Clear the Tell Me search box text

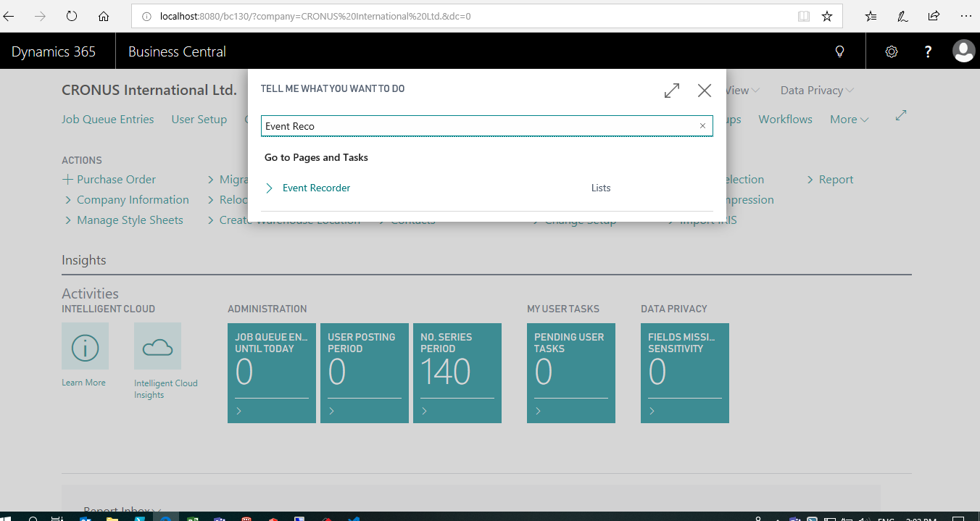coord(702,125)
